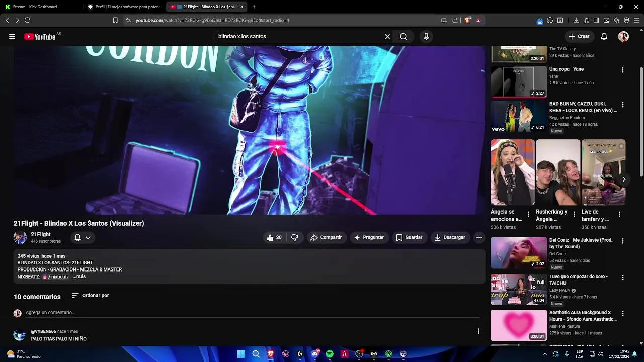Viewport: 644px width, 362px height.
Task: Like the video with thumbs up
Action: pos(274,238)
